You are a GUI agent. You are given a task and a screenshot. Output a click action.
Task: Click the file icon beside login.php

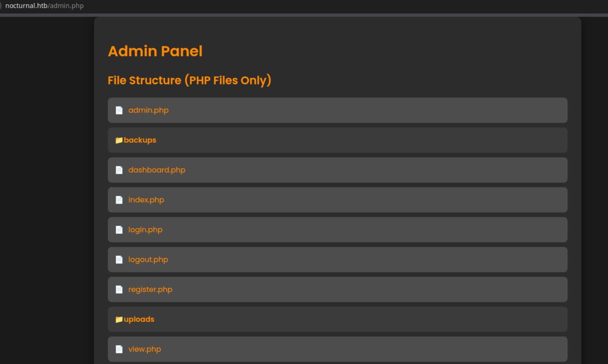(119, 230)
